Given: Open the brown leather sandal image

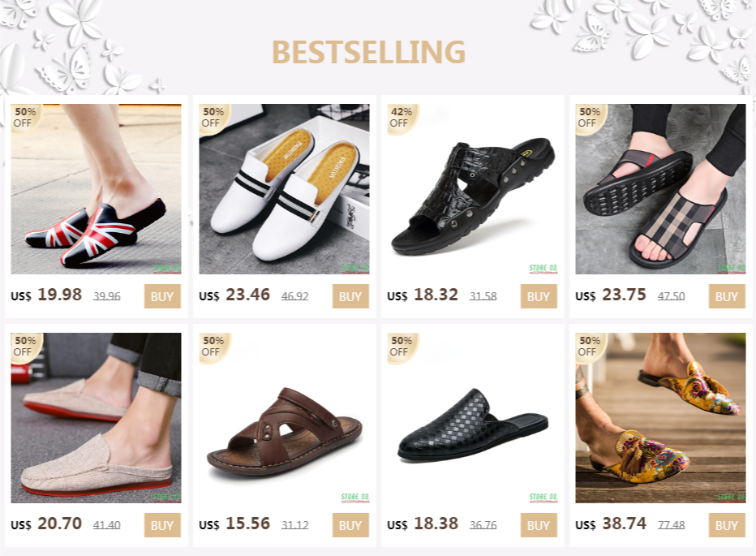Looking at the screenshot, I should tap(284, 418).
